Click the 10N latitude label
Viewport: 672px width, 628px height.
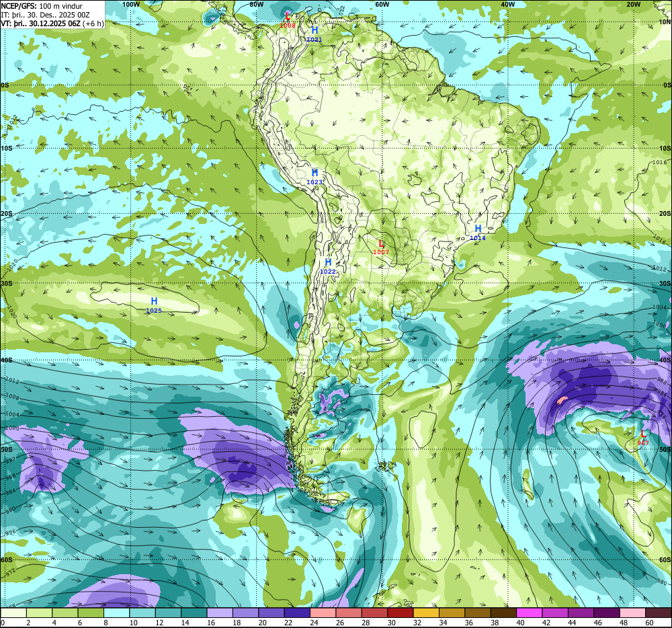(665, 22)
